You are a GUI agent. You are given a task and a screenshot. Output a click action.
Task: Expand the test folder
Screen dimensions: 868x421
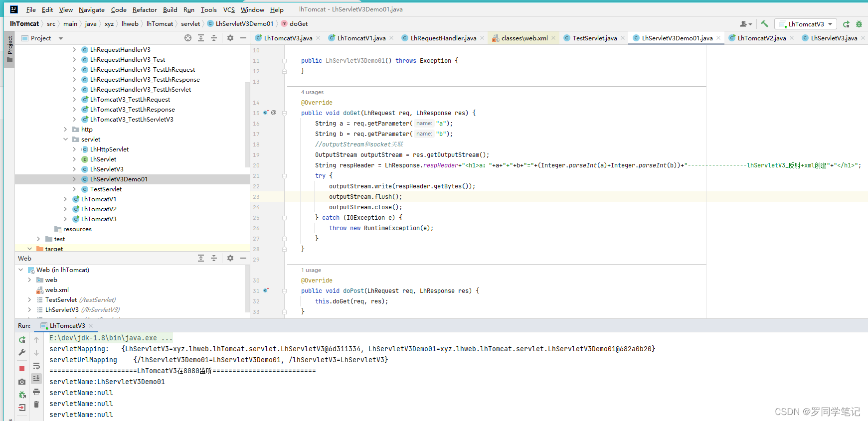pyautogui.click(x=38, y=239)
